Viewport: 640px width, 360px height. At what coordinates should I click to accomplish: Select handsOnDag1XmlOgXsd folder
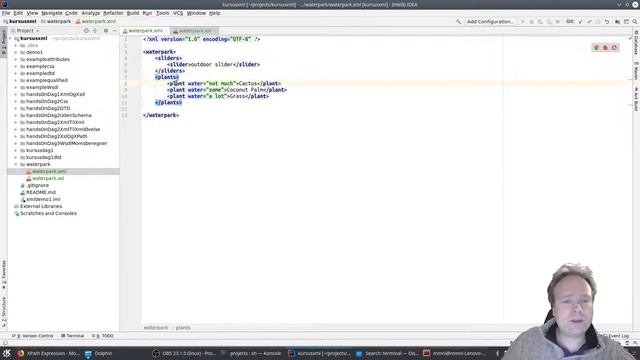(55, 94)
